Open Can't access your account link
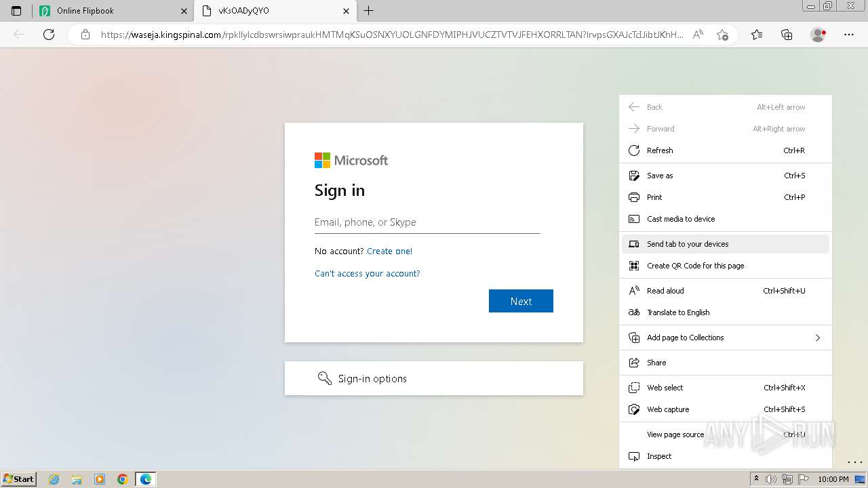The width and height of the screenshot is (868, 488). point(368,273)
